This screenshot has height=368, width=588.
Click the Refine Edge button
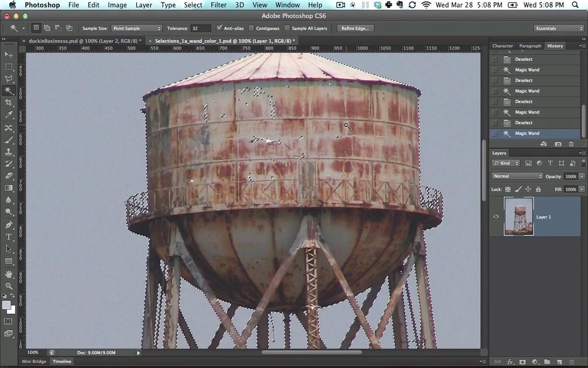(355, 28)
